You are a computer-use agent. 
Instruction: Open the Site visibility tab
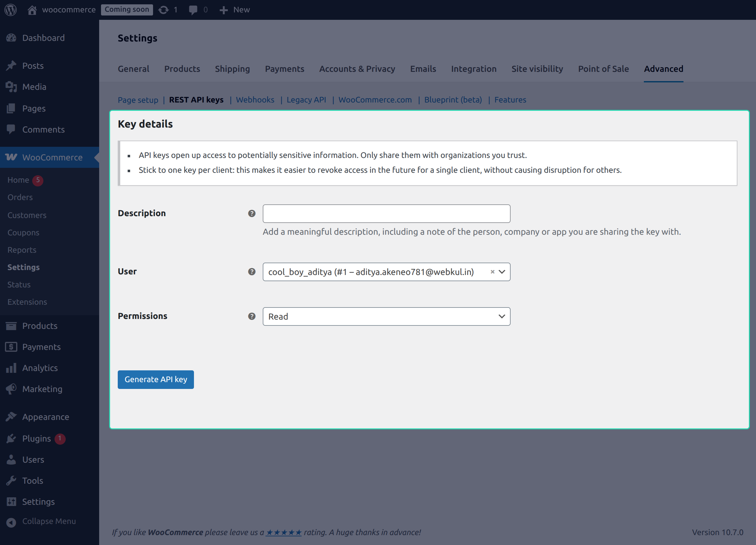click(x=537, y=69)
